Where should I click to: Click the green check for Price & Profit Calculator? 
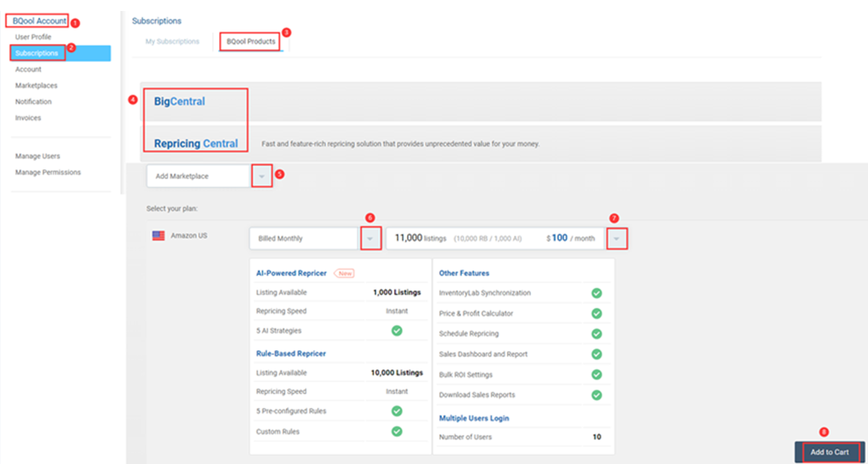tap(597, 313)
